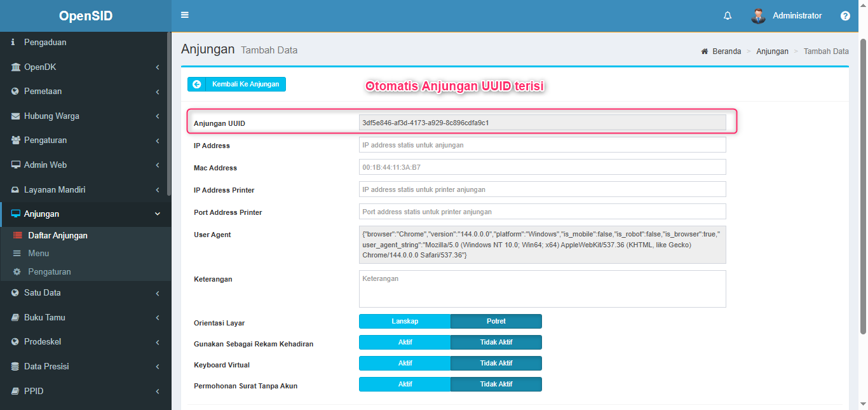Click the Daftar Anjungan list icon
The image size is (868, 410).
coord(17,235)
